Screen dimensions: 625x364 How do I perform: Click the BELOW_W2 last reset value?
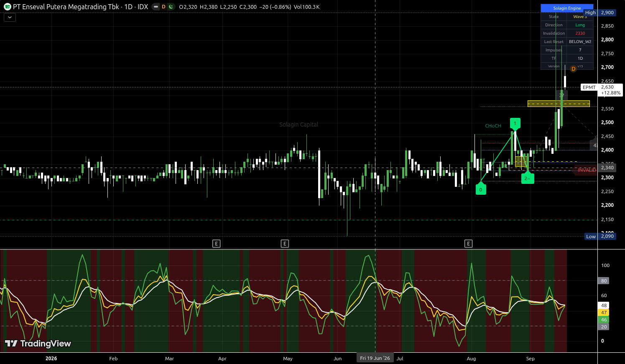pos(580,42)
